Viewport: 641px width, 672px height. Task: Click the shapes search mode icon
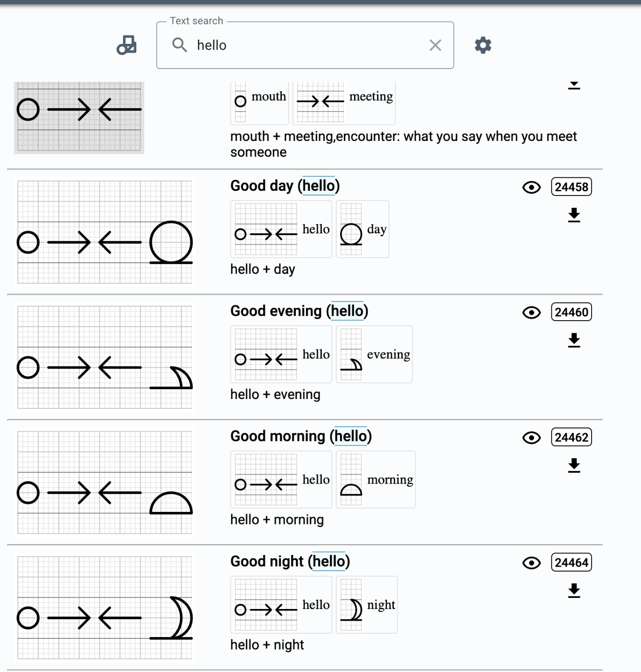(126, 45)
